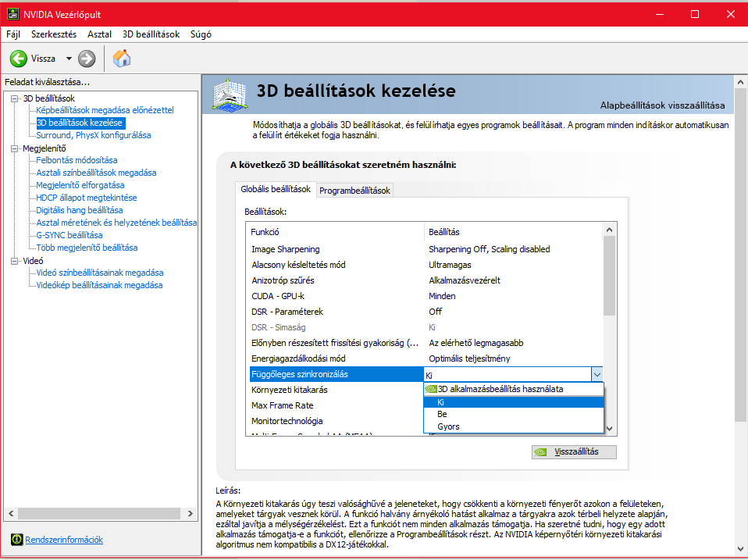Click main panel scrollbar down arrow

coord(740,548)
